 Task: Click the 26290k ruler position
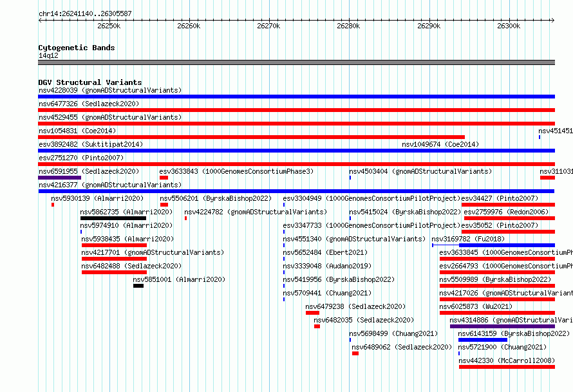point(429,26)
